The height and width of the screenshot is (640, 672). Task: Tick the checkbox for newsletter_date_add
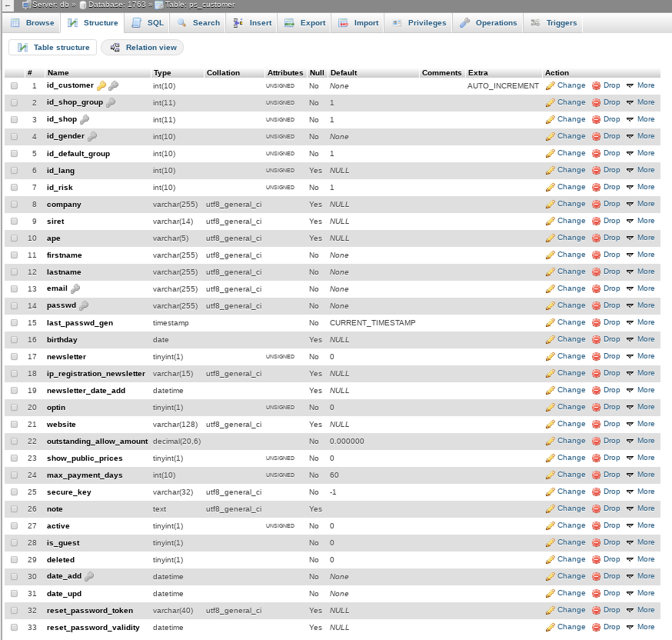[14, 391]
